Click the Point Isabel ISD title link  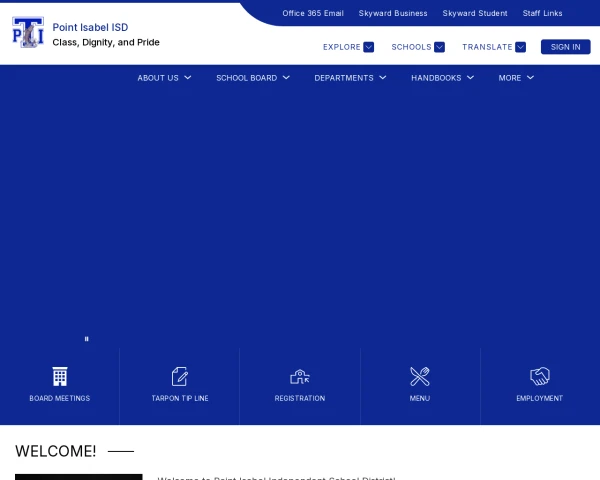(x=90, y=28)
